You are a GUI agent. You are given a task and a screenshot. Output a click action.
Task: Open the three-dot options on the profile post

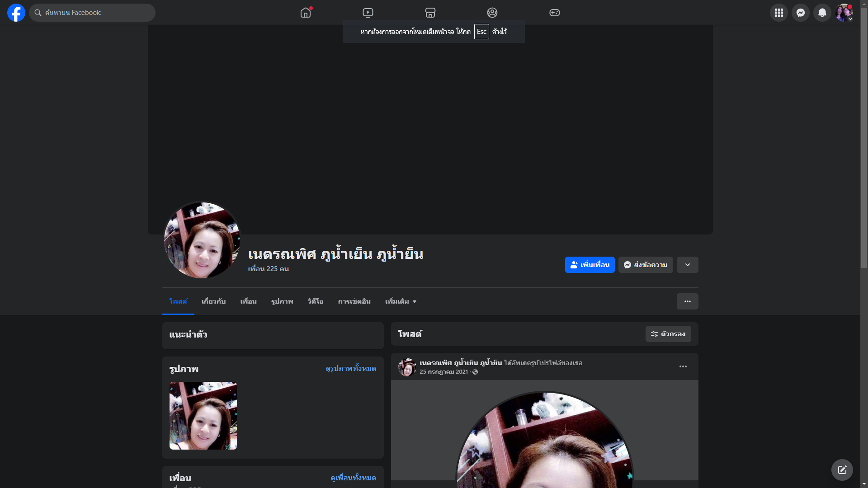[683, 366]
